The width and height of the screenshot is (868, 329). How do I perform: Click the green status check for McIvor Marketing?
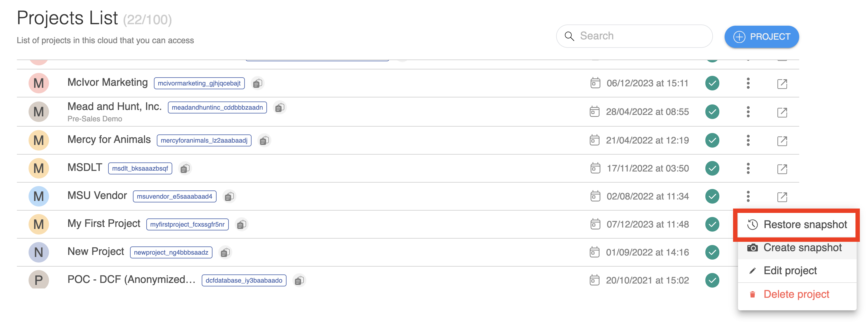[x=712, y=83]
